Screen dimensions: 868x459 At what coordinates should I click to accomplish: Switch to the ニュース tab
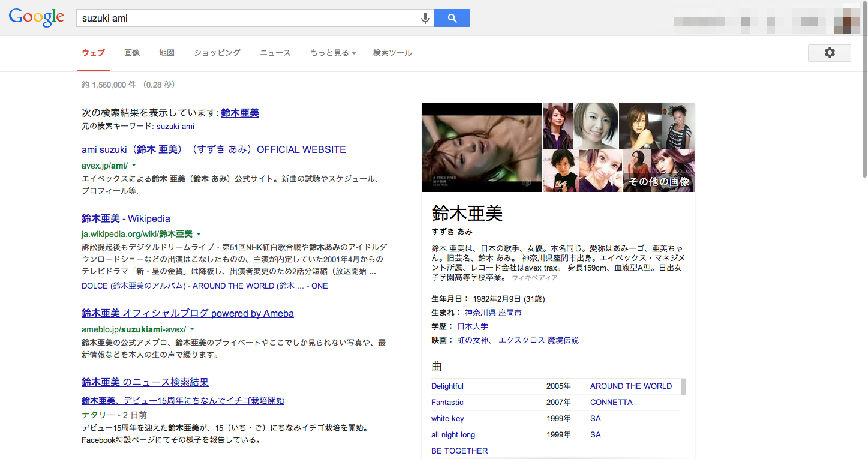click(x=275, y=53)
